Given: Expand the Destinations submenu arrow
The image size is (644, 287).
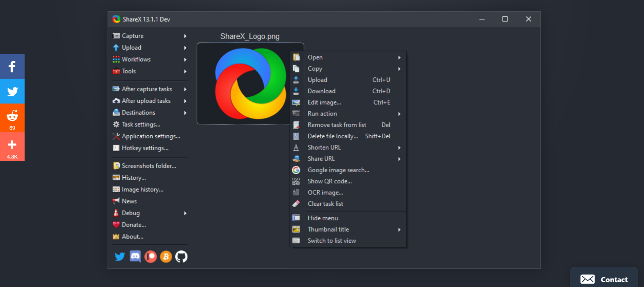Looking at the screenshot, I should tap(185, 113).
